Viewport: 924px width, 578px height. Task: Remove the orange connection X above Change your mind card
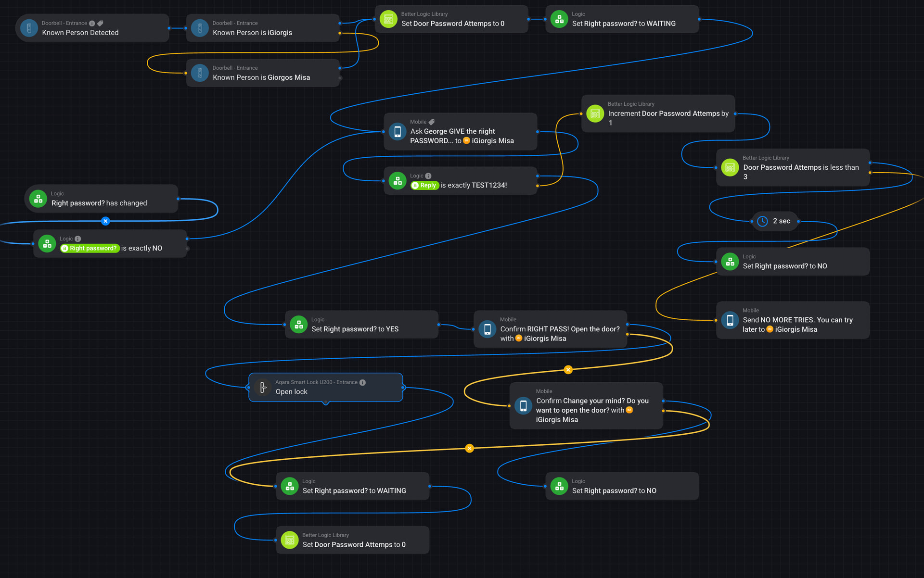click(568, 370)
